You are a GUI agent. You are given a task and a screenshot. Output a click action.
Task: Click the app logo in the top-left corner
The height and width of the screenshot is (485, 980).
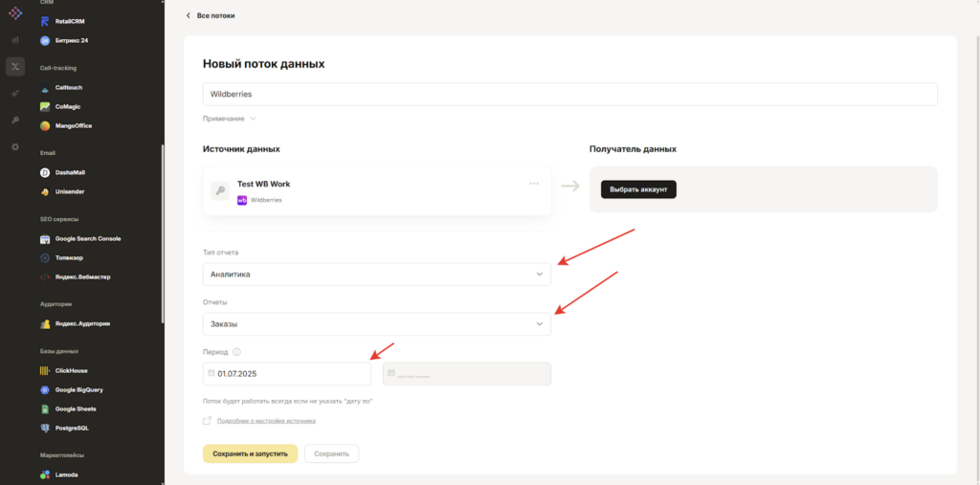tap(15, 13)
